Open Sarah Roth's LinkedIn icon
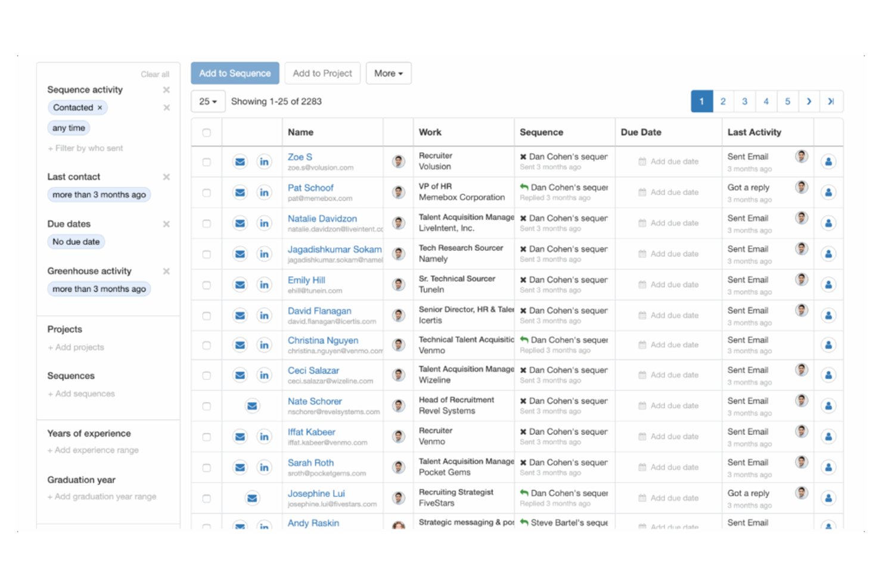882x588 pixels. click(264, 468)
